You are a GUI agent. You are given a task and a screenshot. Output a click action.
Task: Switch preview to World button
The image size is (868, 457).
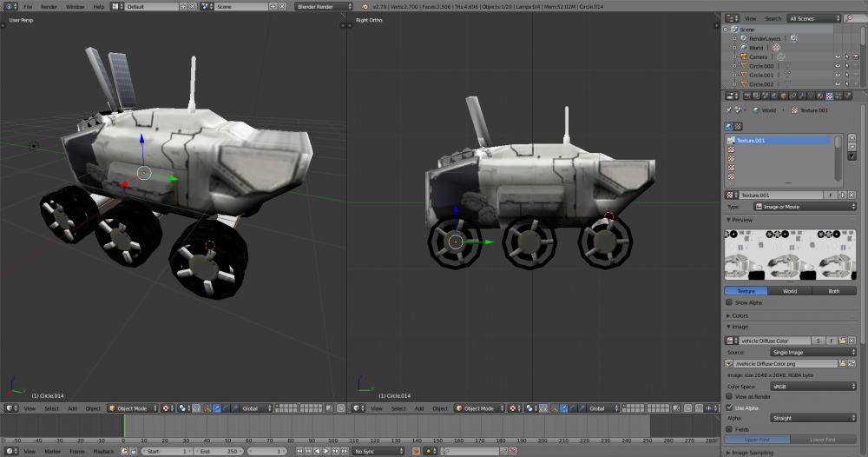[789, 291]
